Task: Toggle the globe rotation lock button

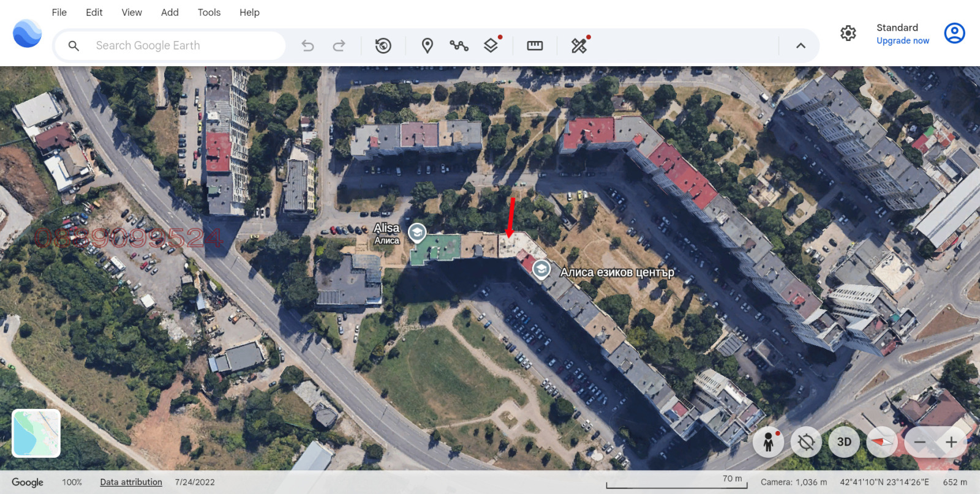Action: (806, 442)
